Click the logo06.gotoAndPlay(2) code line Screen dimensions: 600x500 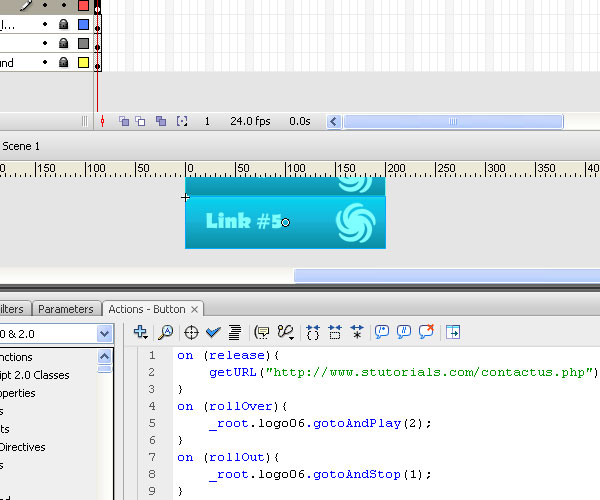click(320, 423)
